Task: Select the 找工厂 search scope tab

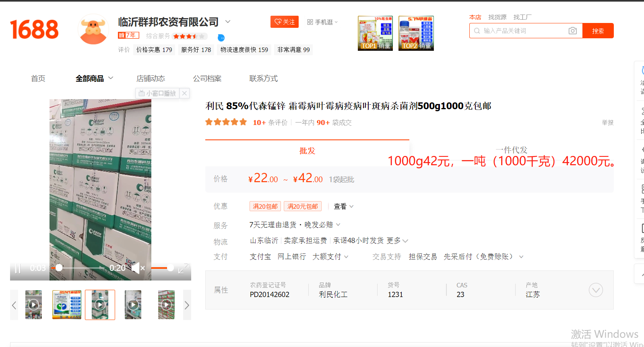Action: 522,17
